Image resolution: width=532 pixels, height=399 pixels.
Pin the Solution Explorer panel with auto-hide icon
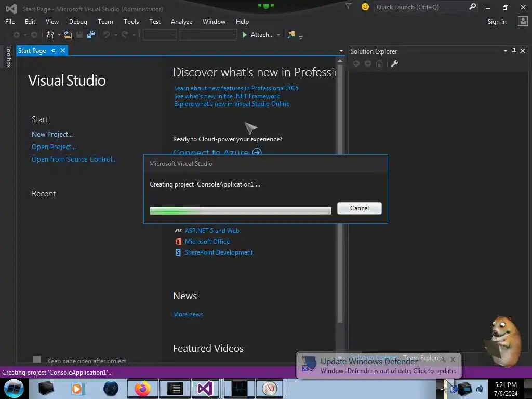[514, 51]
